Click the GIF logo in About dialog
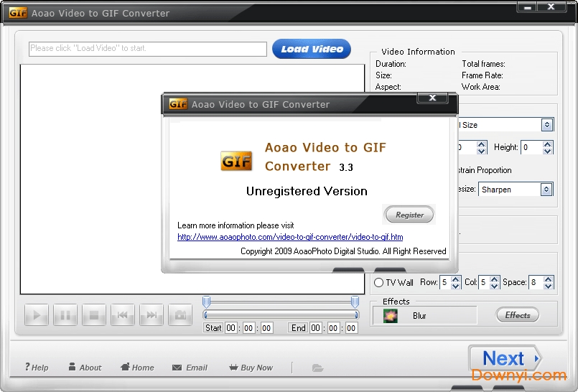 (236, 161)
